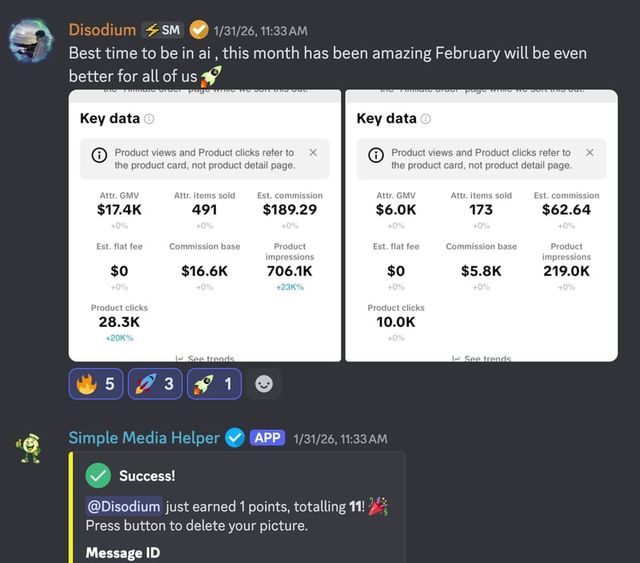
Task: Click the Key data info icon in left card
Action: coord(149,119)
